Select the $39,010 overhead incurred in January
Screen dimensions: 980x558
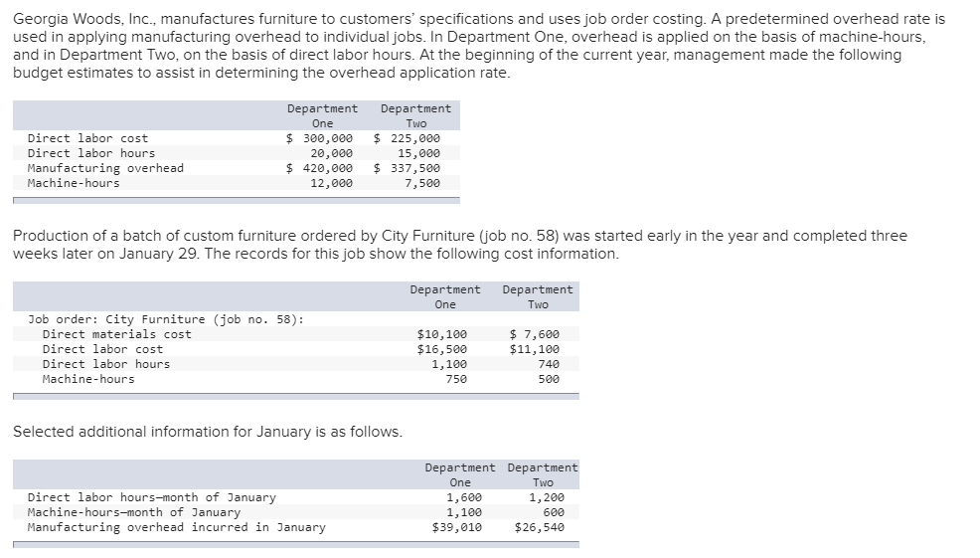tap(457, 527)
